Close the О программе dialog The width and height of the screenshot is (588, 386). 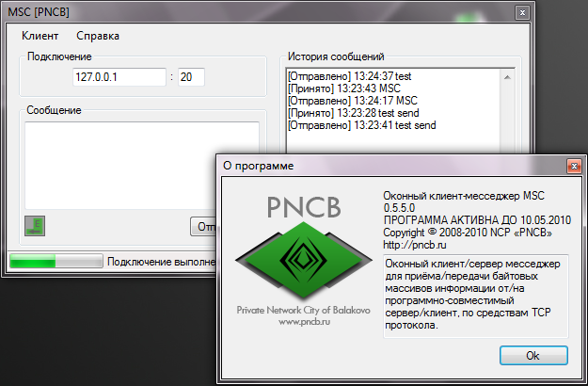click(x=571, y=166)
